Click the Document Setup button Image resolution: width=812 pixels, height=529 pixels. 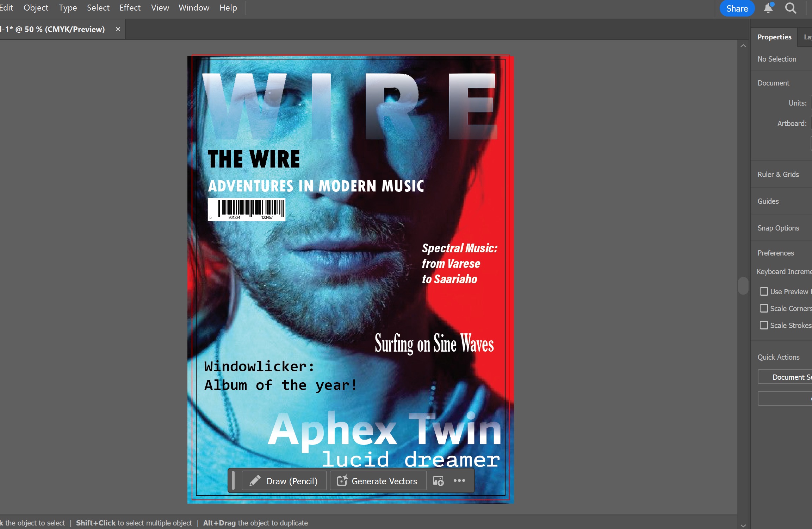[x=786, y=377]
